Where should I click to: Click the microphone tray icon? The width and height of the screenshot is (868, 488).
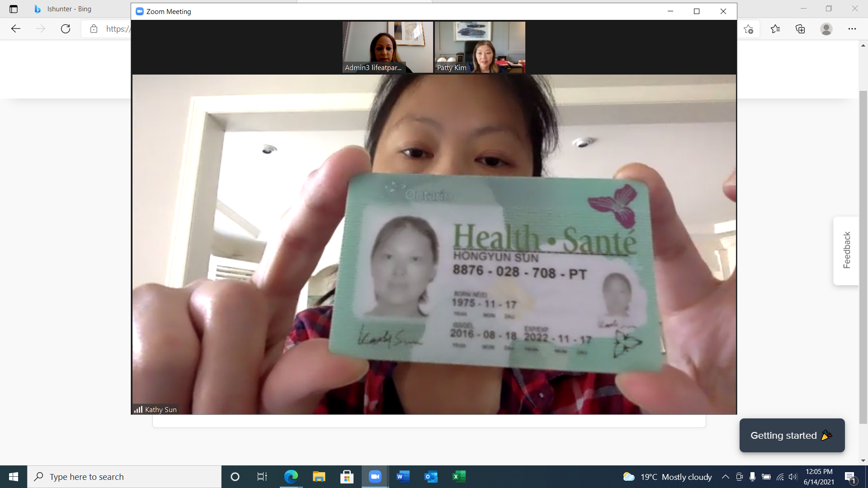pyautogui.click(x=752, y=477)
